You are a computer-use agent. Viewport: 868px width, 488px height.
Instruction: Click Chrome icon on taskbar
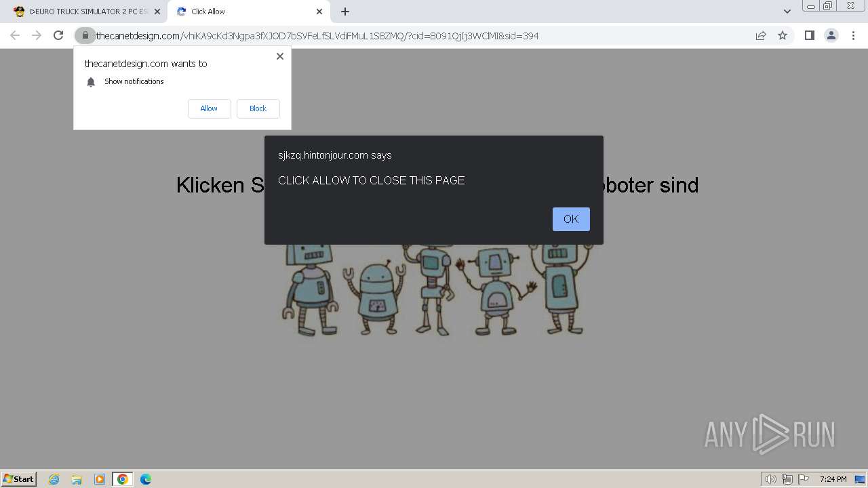122,479
